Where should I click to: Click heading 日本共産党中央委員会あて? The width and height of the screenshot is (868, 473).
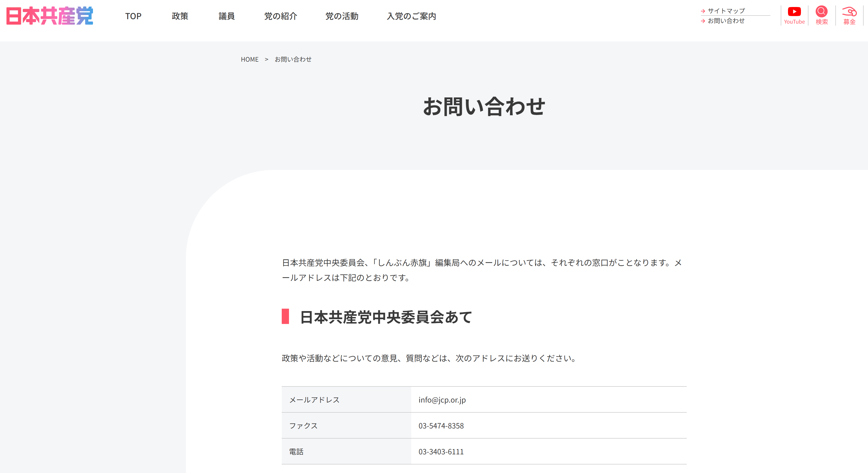[386, 317]
